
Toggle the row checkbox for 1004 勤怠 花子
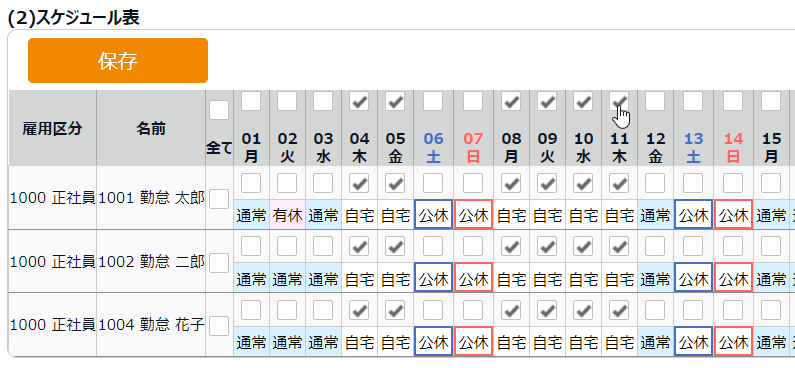click(219, 326)
